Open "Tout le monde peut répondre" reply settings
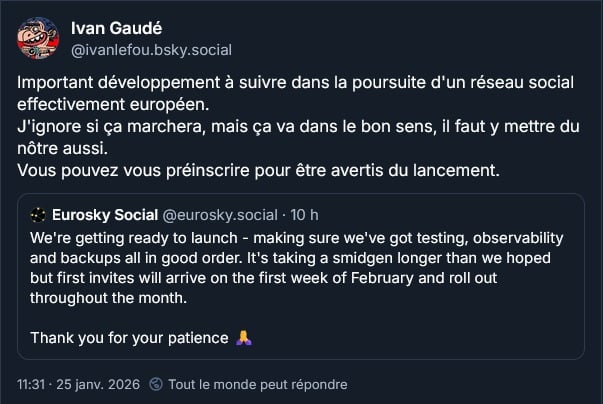603x404 pixels. point(257,384)
